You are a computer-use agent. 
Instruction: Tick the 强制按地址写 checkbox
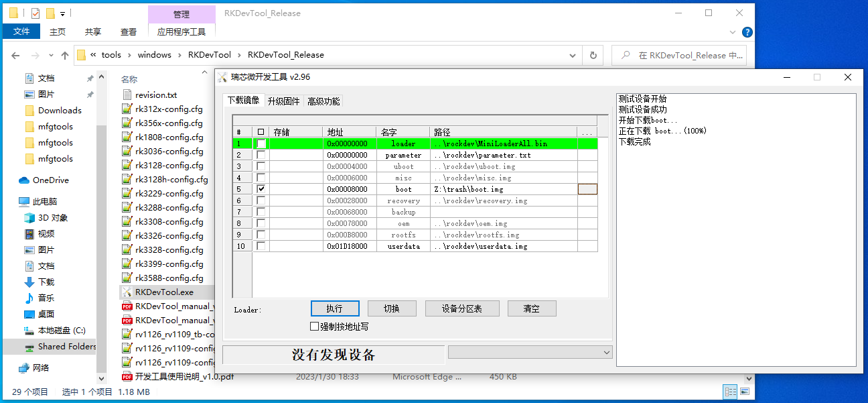click(315, 327)
